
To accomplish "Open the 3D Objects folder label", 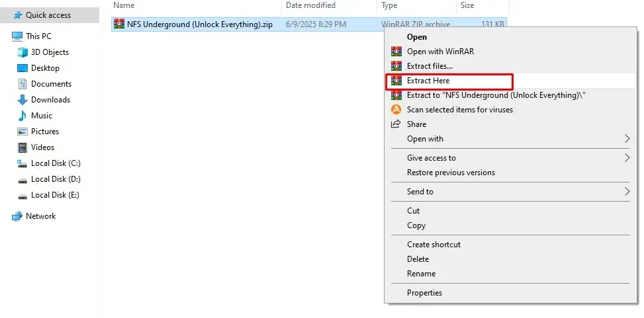I will click(x=50, y=52).
